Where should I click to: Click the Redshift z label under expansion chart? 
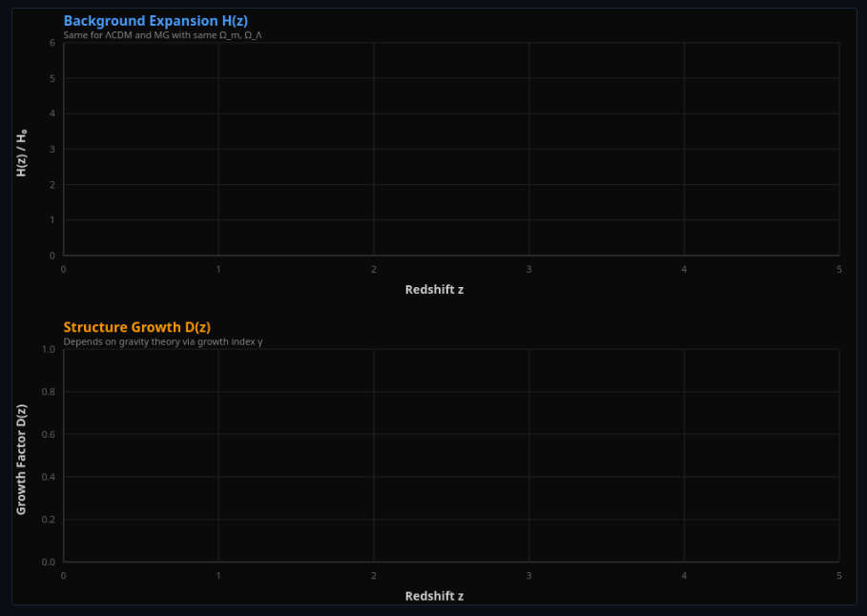[x=434, y=290]
